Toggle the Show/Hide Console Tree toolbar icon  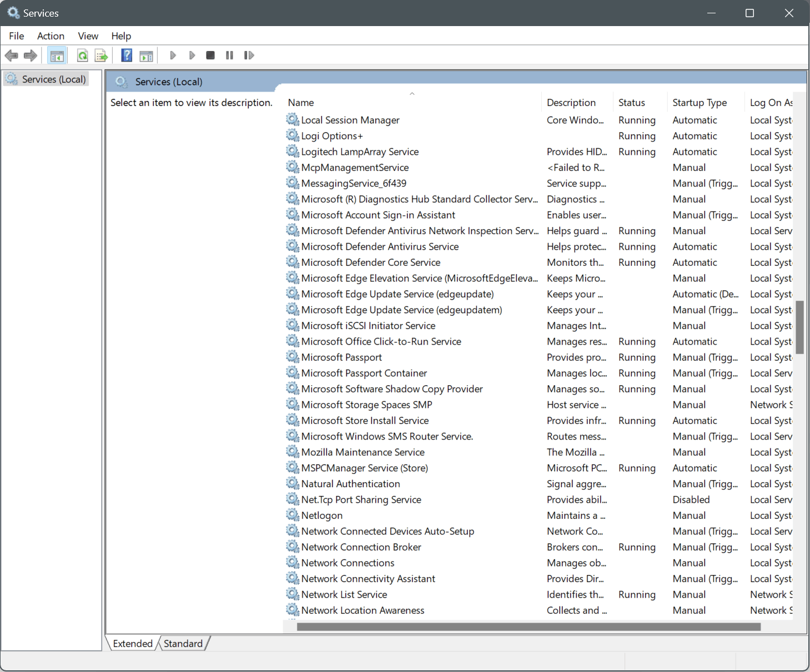pyautogui.click(x=57, y=55)
